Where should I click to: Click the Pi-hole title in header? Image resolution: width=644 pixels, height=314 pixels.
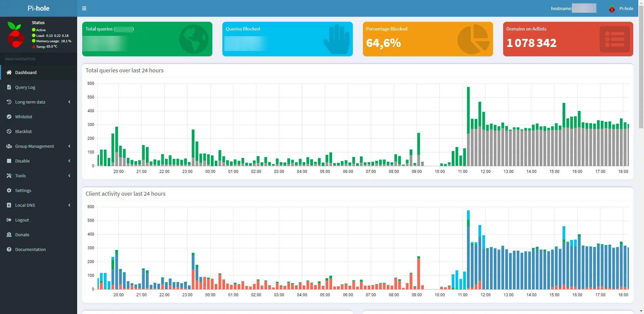coord(38,8)
